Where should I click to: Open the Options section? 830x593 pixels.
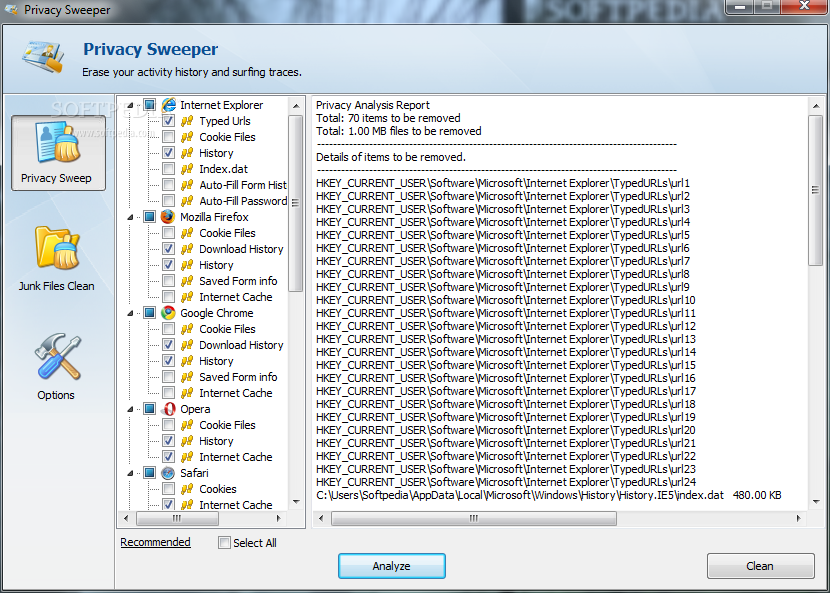coord(57,366)
